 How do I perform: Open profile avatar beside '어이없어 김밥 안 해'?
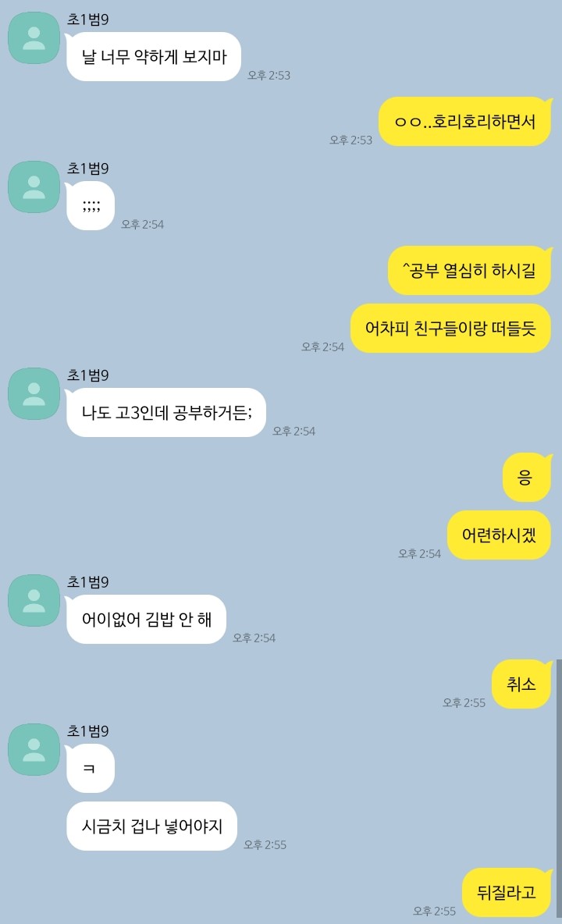click(34, 600)
